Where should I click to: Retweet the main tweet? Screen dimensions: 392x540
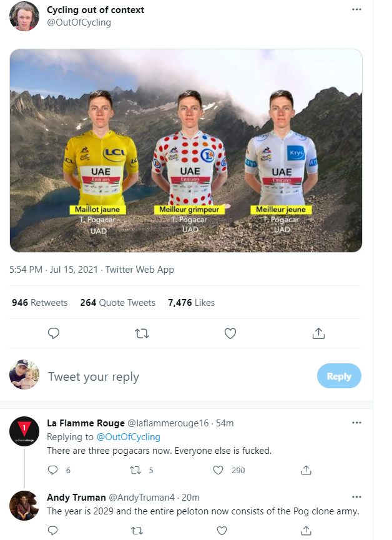click(x=142, y=333)
